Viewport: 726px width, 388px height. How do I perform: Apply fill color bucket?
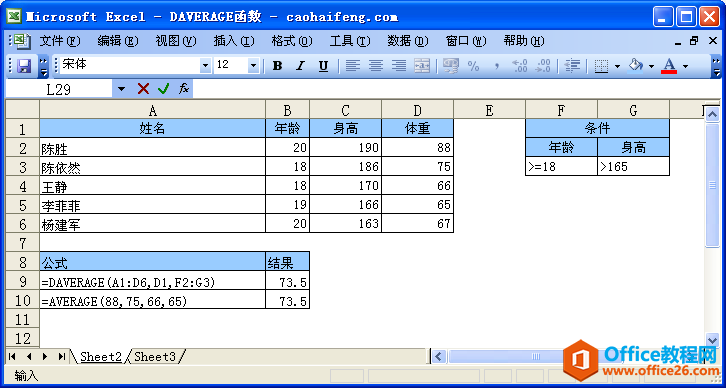click(635, 66)
